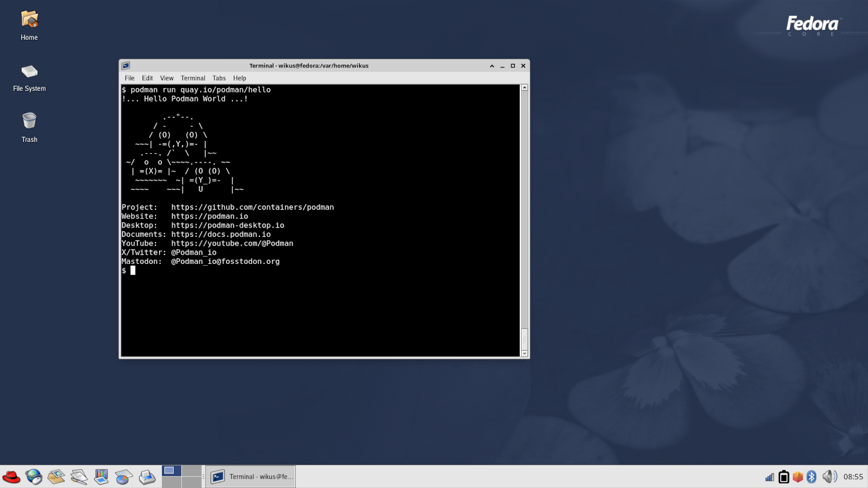Viewport: 868px width, 488px height.
Task: Click the network signal tray icon
Action: tap(769, 477)
